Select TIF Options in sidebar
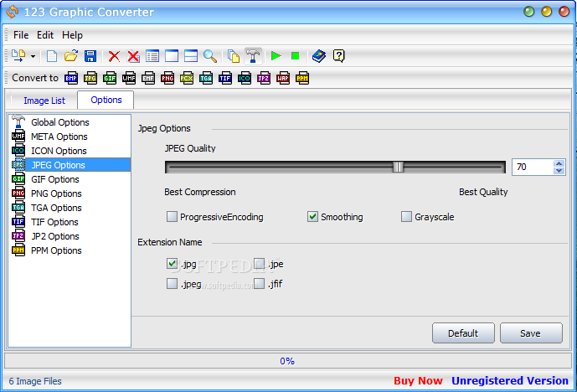 tap(54, 222)
